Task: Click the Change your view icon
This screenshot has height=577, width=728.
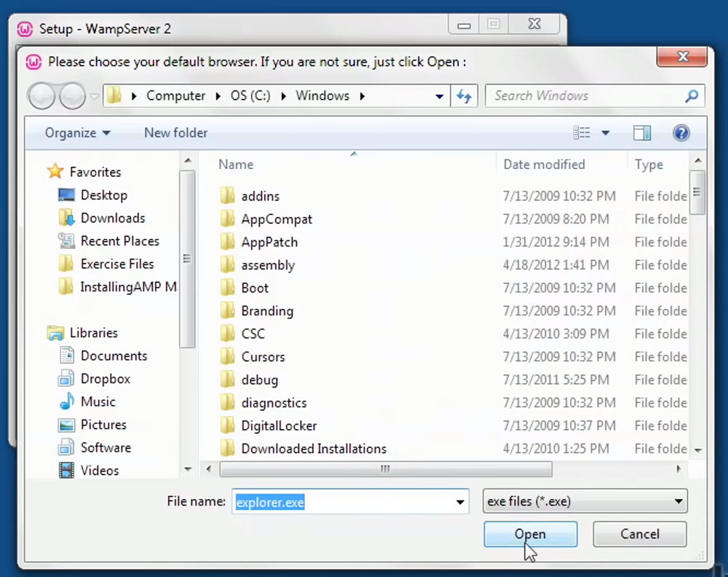Action: 581,133
